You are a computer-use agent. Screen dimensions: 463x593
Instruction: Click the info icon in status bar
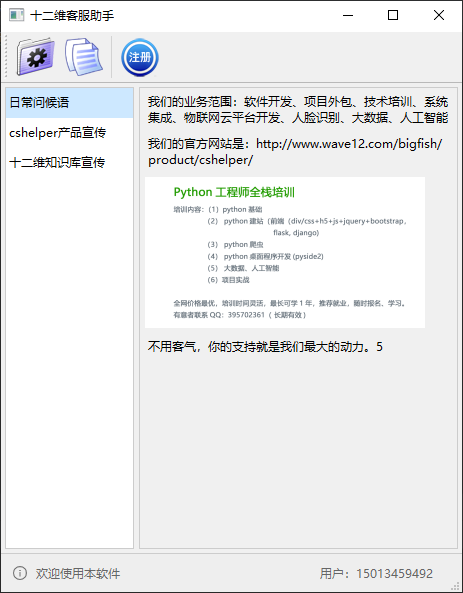tap(20, 573)
